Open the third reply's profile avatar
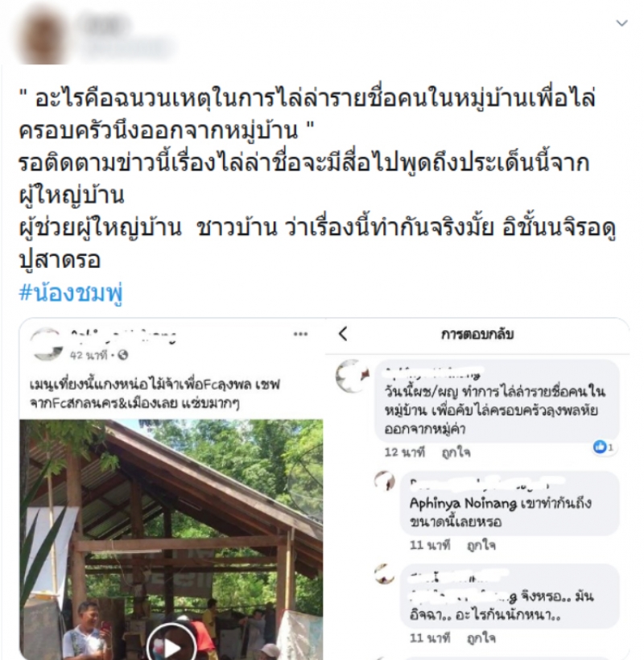The height and width of the screenshot is (660, 644). [385, 574]
